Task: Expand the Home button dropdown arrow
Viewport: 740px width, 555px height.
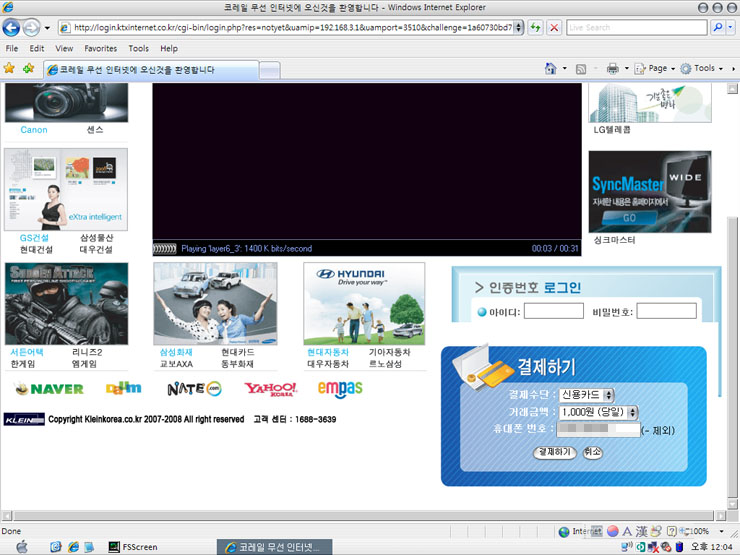Action: click(x=564, y=68)
